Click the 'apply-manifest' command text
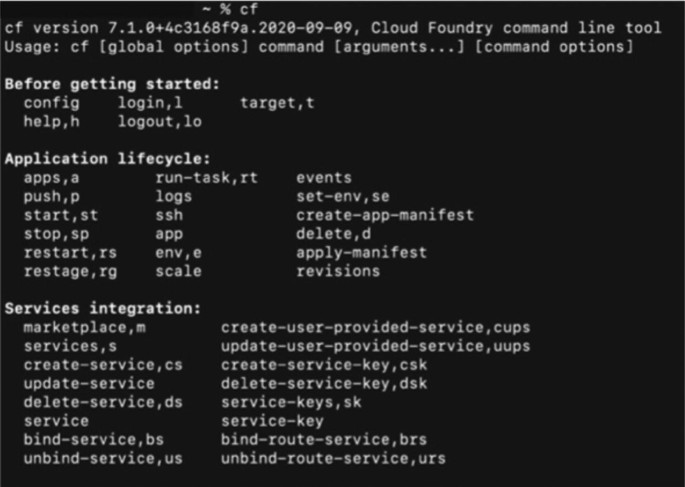This screenshot has height=487, width=685. (x=361, y=252)
